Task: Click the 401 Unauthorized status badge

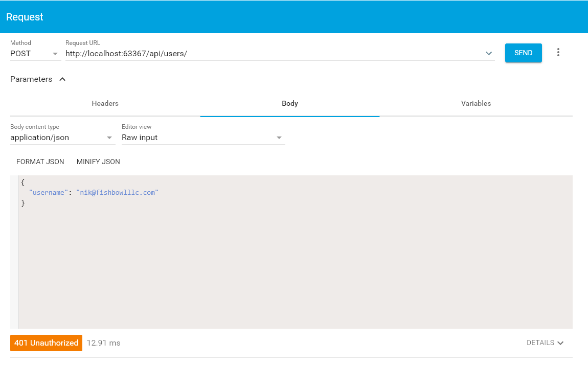Action: [x=46, y=343]
